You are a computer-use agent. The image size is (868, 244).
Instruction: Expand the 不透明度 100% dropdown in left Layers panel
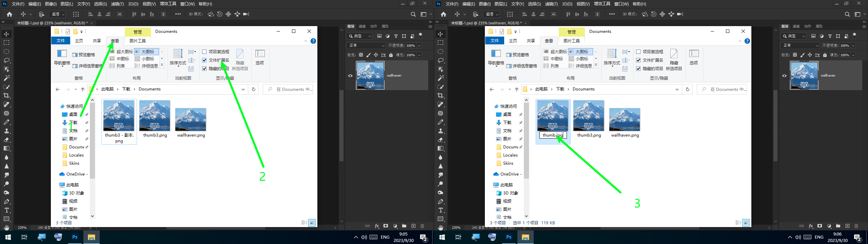coord(419,45)
